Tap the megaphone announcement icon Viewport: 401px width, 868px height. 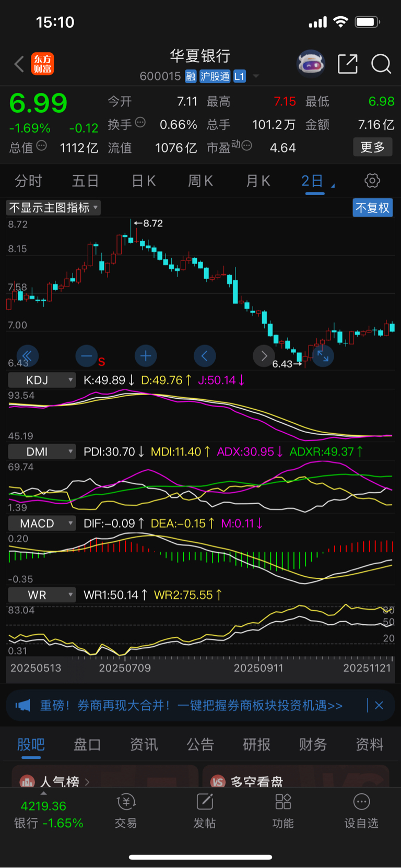23,706
